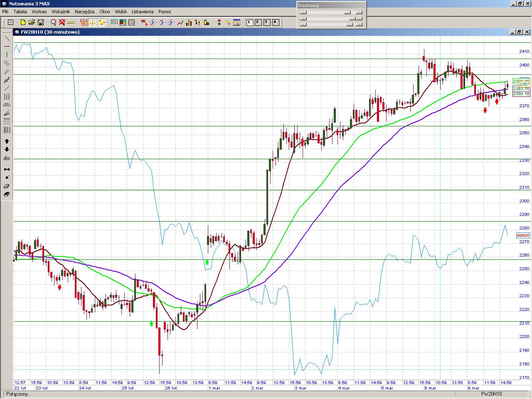532x399 pixels.
Task: Click top slider thumb in Dostosuj panel
Action: point(347,12)
